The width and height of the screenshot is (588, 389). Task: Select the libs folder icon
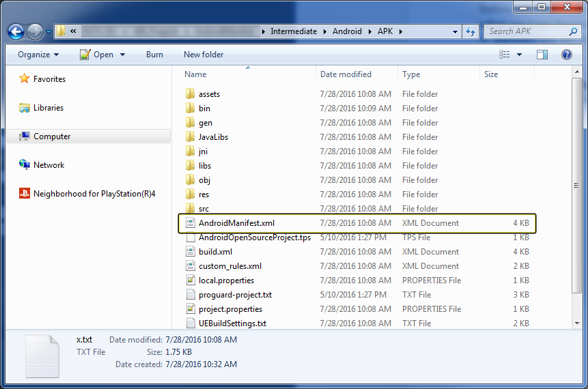tap(191, 165)
